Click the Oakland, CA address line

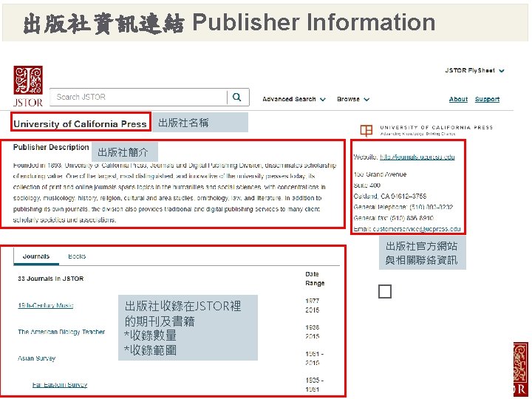click(x=390, y=196)
